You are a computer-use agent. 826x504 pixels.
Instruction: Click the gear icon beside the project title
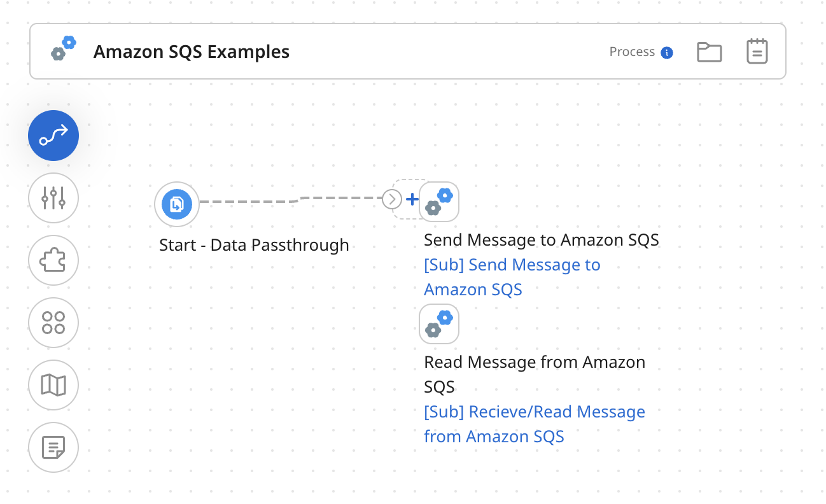pyautogui.click(x=63, y=48)
